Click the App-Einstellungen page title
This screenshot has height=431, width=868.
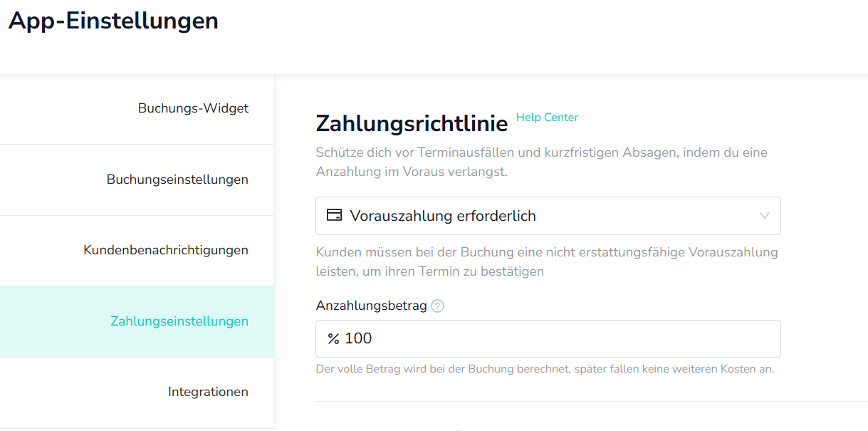pos(113,21)
